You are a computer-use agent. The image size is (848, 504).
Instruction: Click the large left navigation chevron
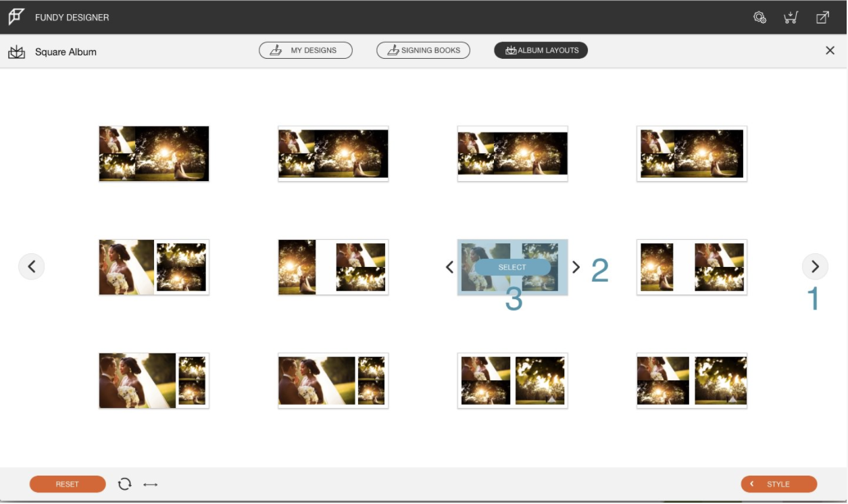pyautogui.click(x=31, y=266)
